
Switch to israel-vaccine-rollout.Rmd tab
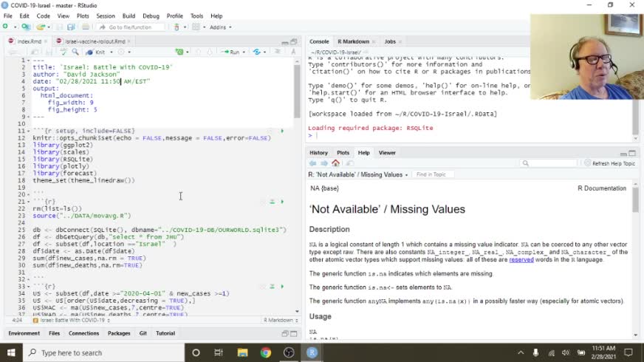click(95, 41)
